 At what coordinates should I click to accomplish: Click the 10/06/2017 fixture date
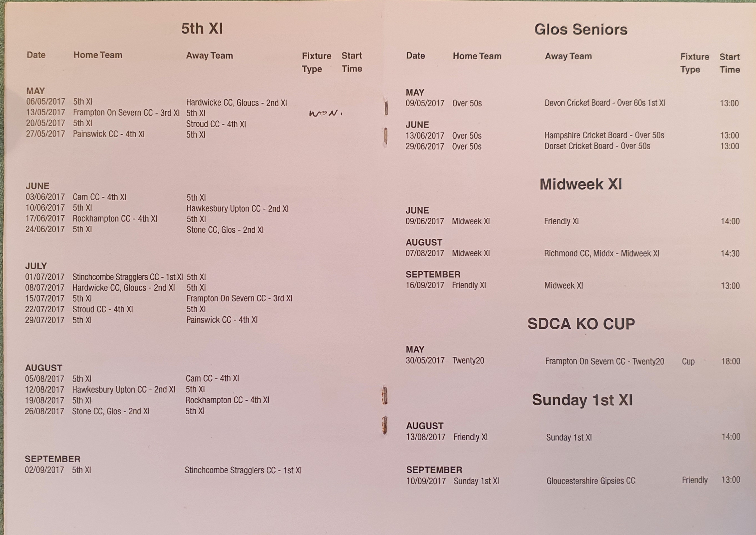45,208
